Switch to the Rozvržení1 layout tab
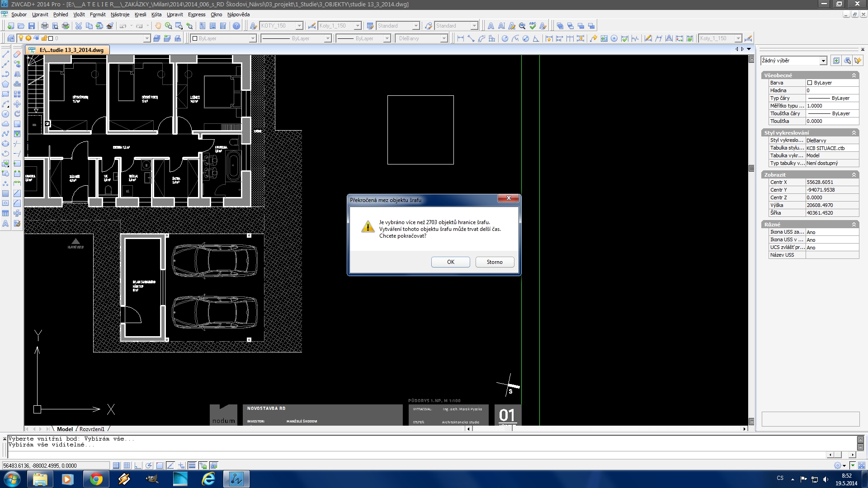 click(92, 429)
